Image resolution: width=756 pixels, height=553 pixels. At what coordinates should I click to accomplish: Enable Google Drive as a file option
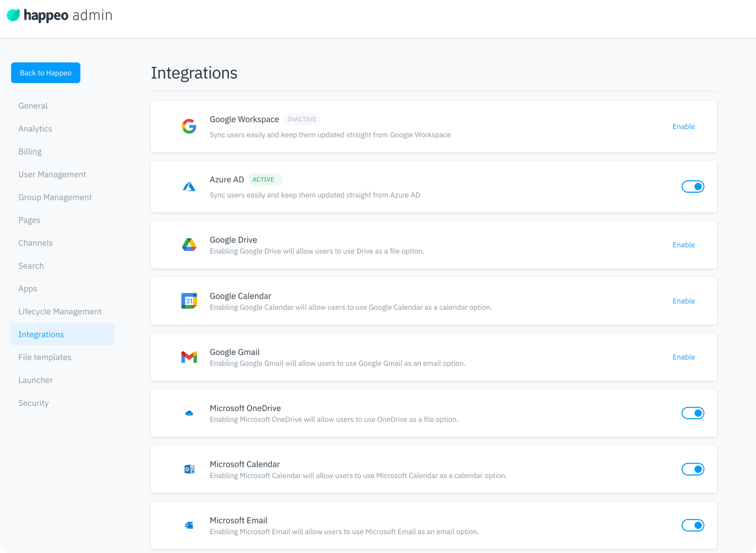[683, 245]
